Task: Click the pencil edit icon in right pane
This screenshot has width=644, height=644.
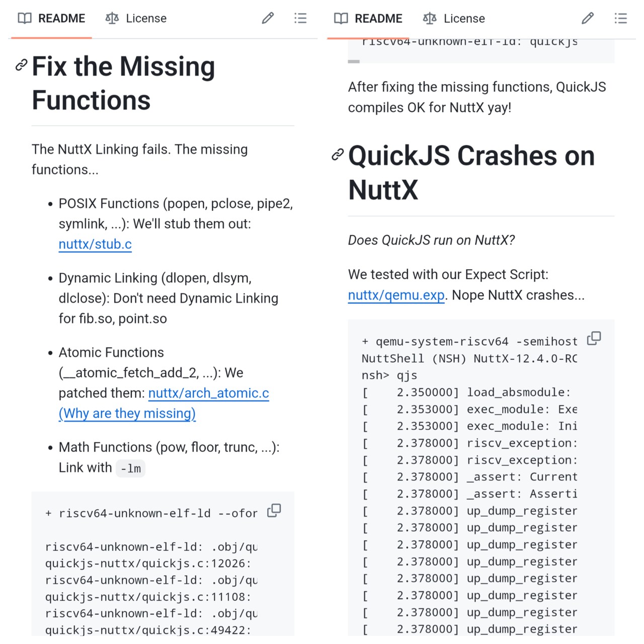Action: tap(587, 19)
